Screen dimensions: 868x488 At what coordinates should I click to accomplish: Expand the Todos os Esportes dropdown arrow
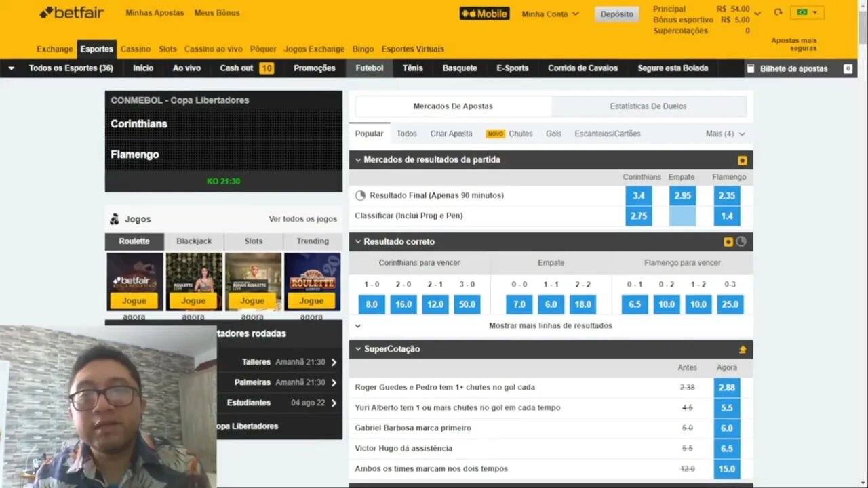[12, 68]
